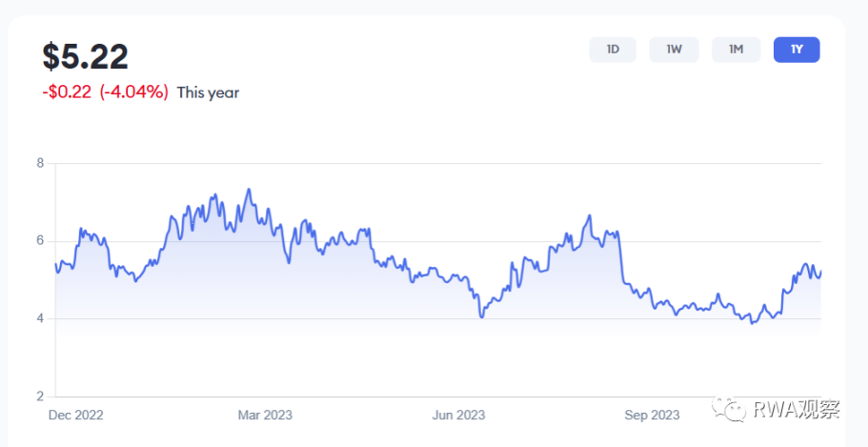Image resolution: width=868 pixels, height=447 pixels.
Task: Click the Dec 2022 axis label
Action: pos(75,415)
